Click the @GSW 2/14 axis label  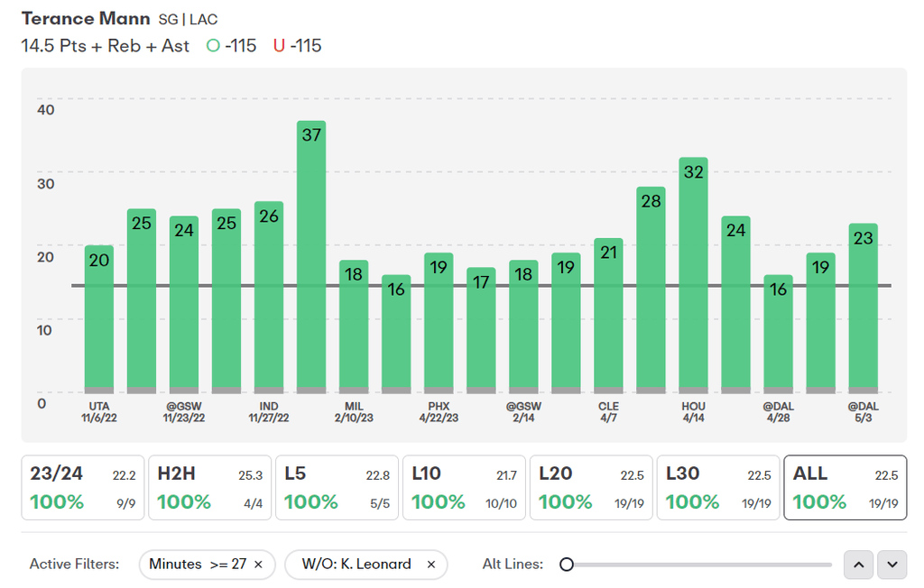[x=523, y=412]
